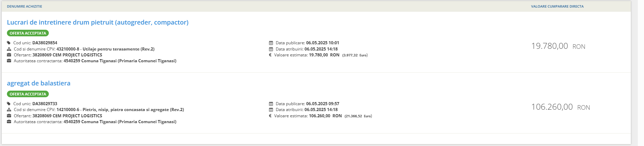Click the 19.780,00 RON value
The width and height of the screenshot is (644, 146).
[x=558, y=46]
